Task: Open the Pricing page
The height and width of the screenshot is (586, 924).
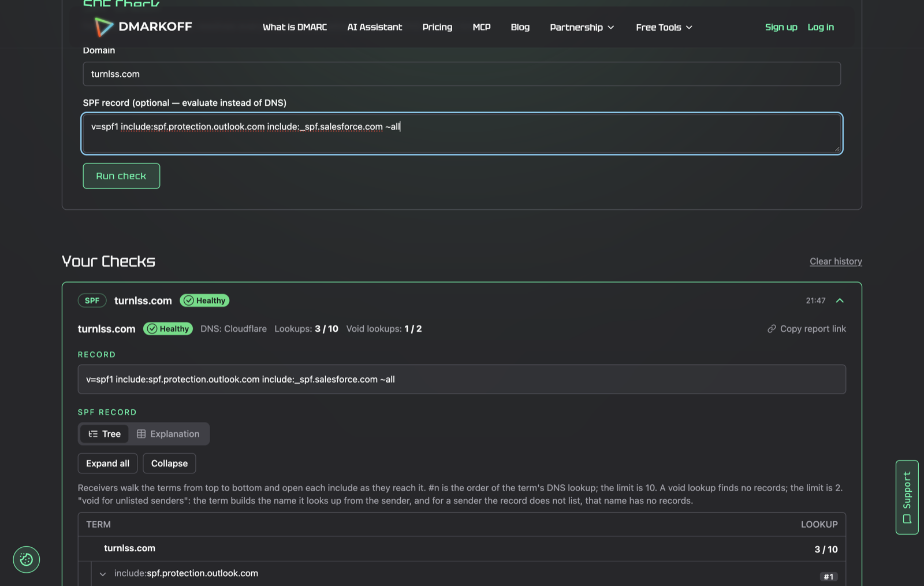Action: pos(437,27)
